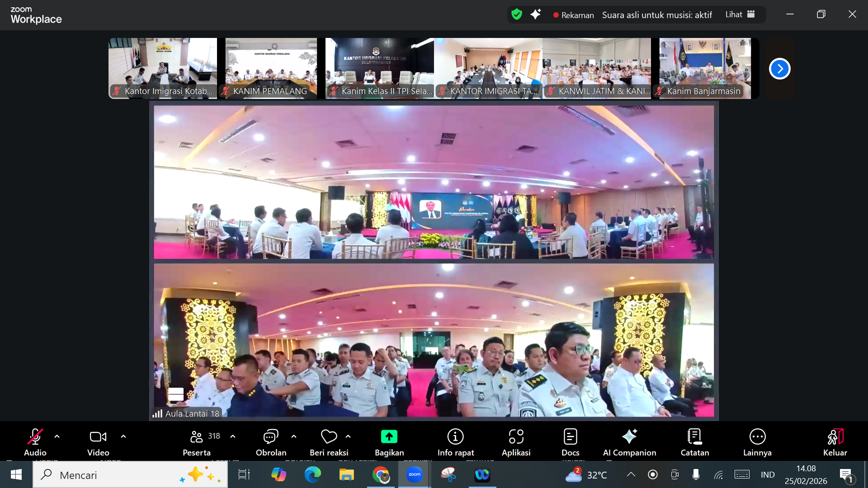Open Task View in taskbar

point(244,474)
